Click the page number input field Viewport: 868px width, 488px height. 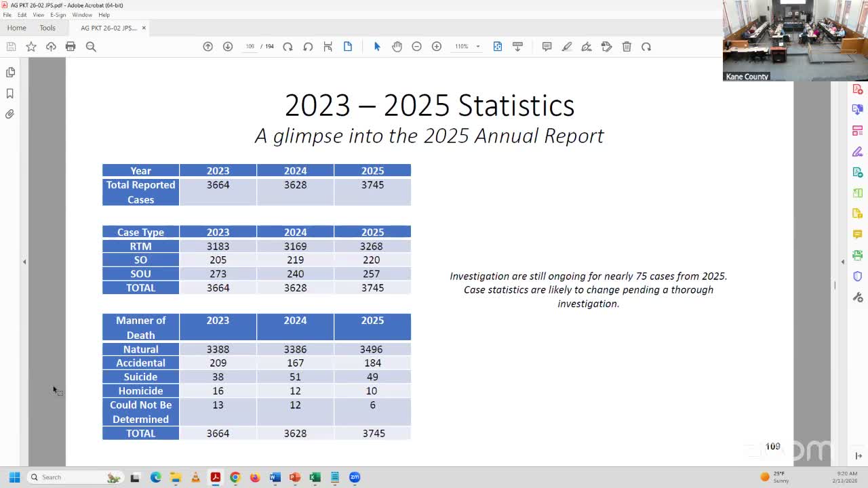pos(250,46)
